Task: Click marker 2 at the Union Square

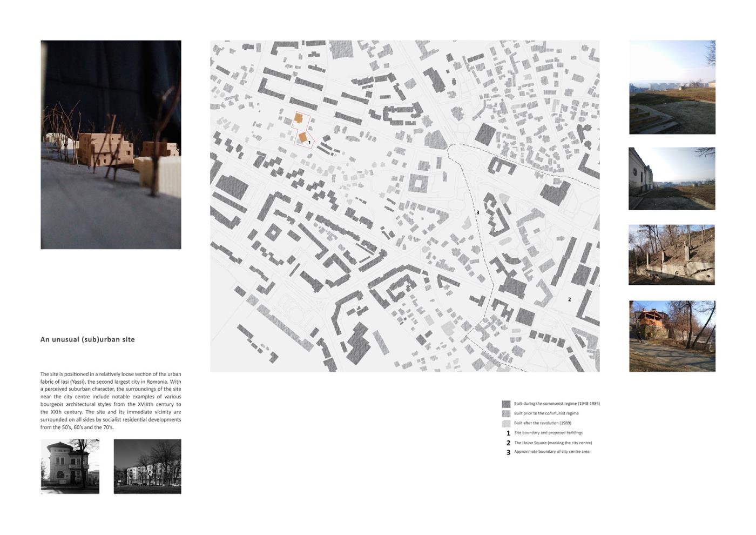Action: [569, 299]
